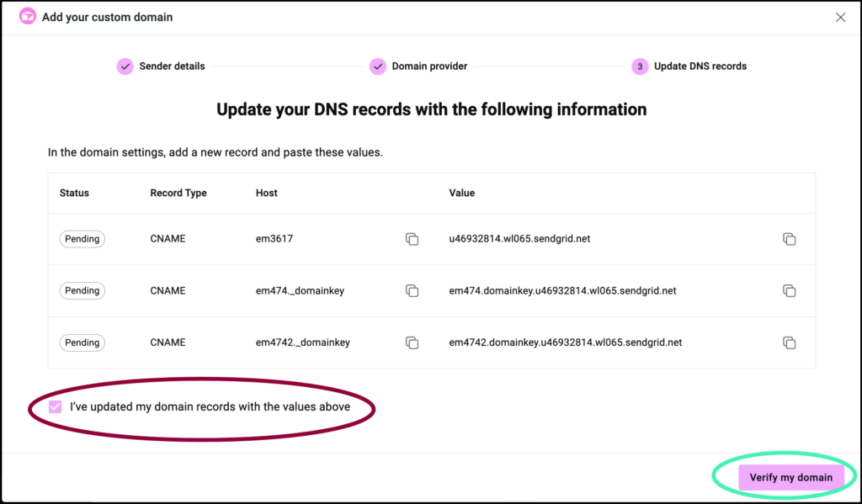Close the Add your custom domain dialog
This screenshot has height=504, width=862.
[839, 16]
